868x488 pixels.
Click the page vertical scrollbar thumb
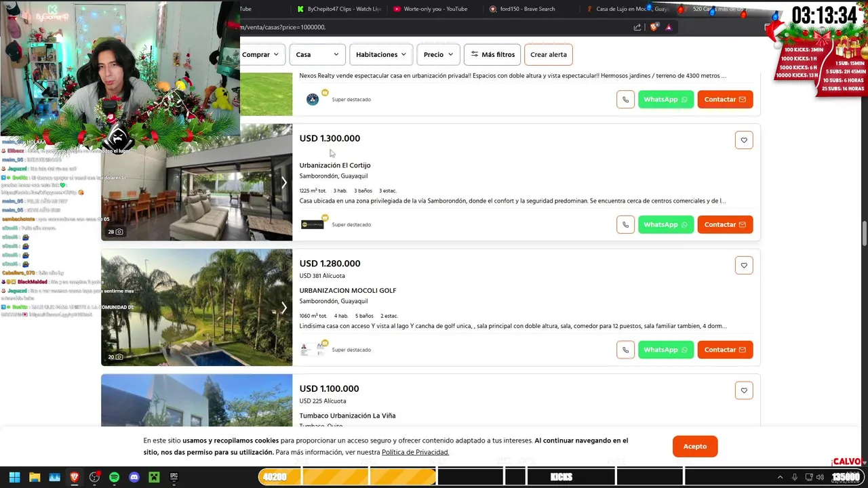tap(864, 235)
